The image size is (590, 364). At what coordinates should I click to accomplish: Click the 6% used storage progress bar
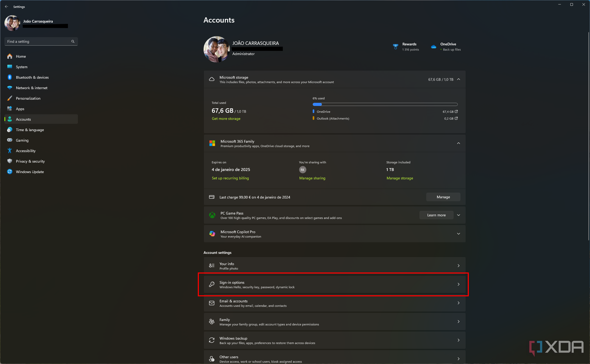(385, 104)
